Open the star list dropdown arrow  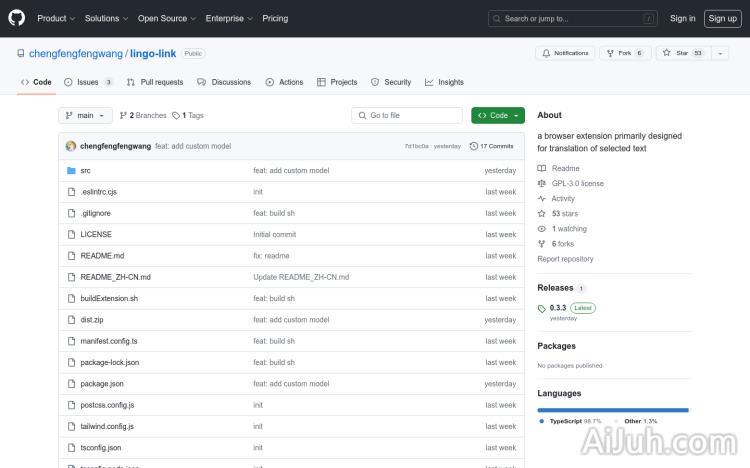720,53
